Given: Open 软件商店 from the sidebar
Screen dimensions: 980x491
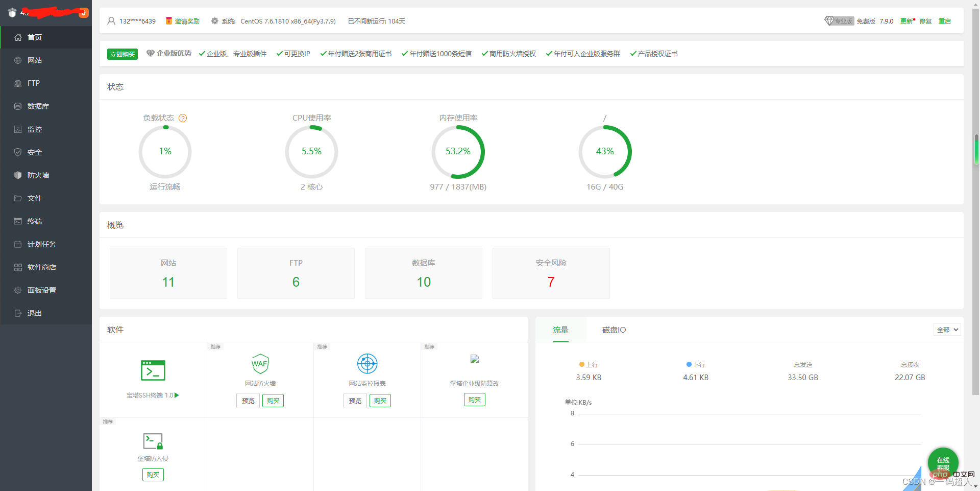Looking at the screenshot, I should pyautogui.click(x=46, y=267).
